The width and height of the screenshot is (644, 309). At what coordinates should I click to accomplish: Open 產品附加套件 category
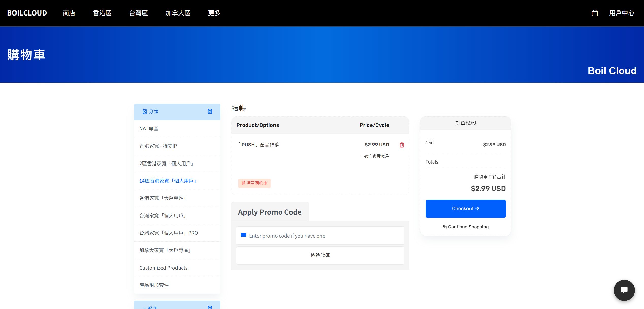(177, 285)
